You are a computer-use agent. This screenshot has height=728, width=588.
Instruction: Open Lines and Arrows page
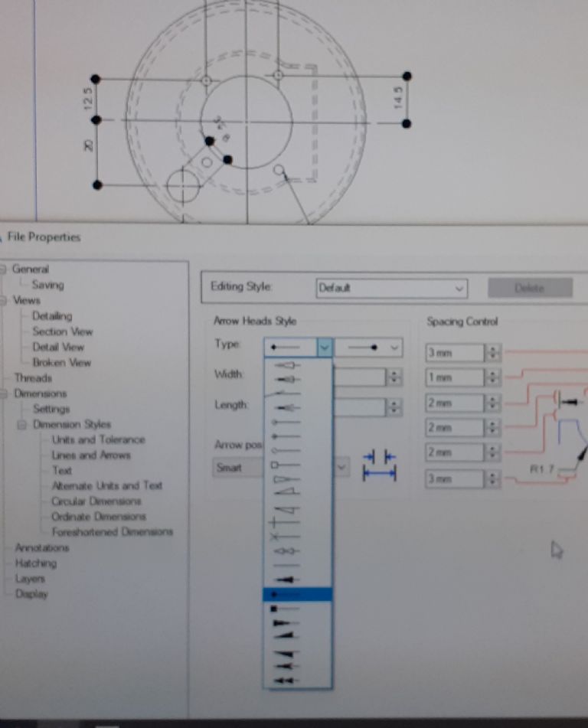[91, 455]
